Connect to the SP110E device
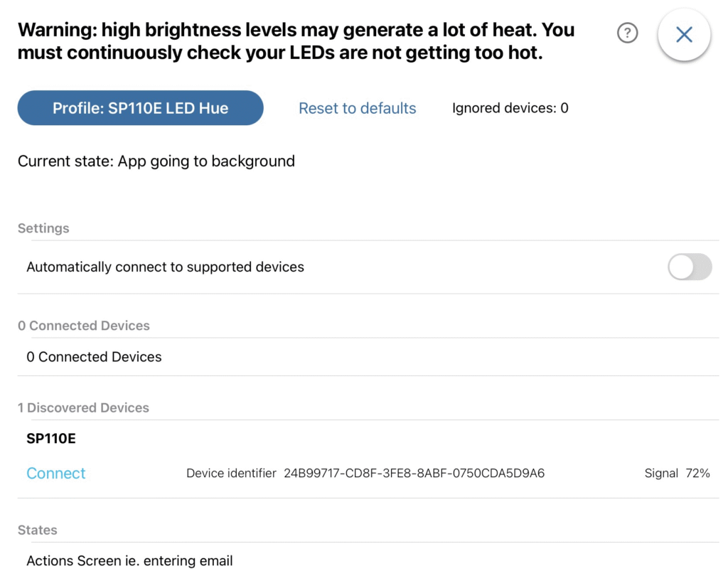728x576 pixels. pos(55,473)
